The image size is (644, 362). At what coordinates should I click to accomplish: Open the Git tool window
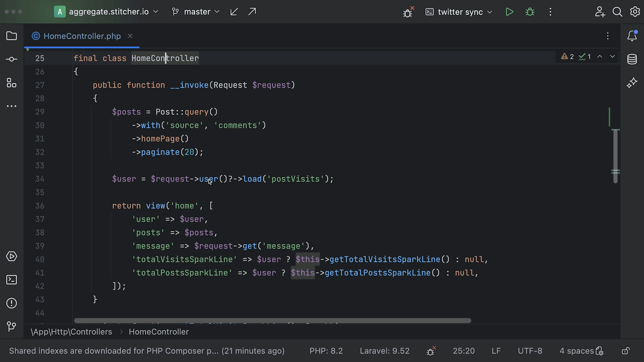point(11,326)
